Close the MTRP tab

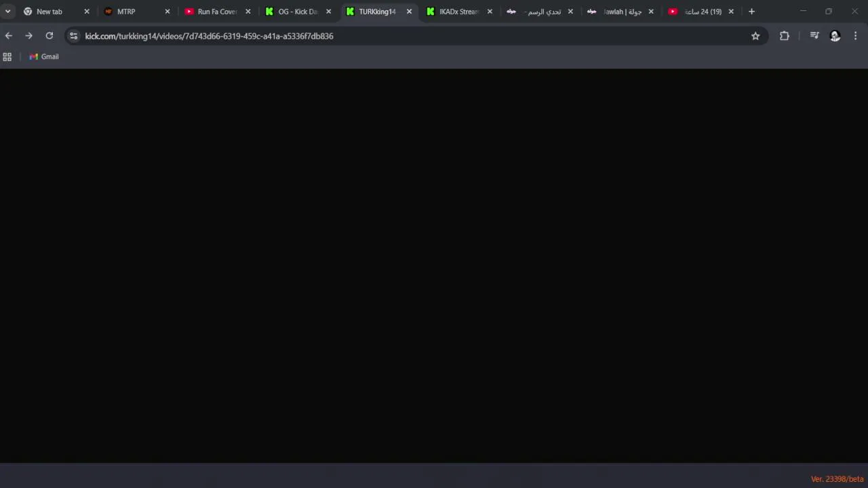167,12
